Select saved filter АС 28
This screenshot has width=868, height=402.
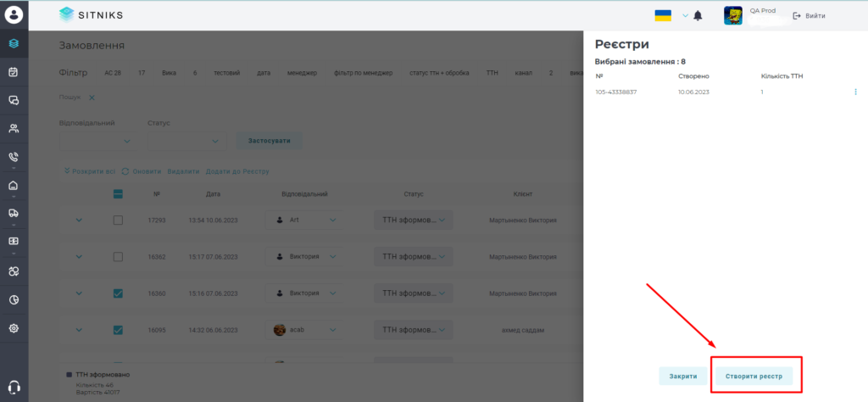pos(113,73)
